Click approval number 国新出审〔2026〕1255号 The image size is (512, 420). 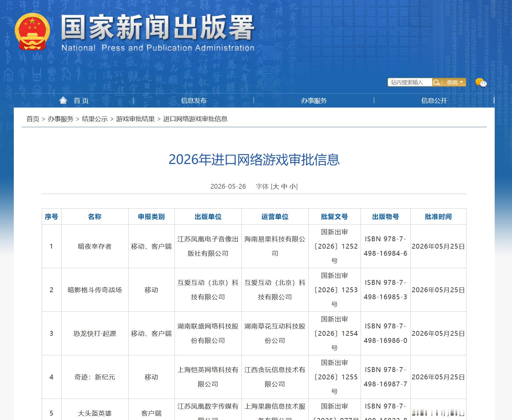pyautogui.click(x=334, y=377)
